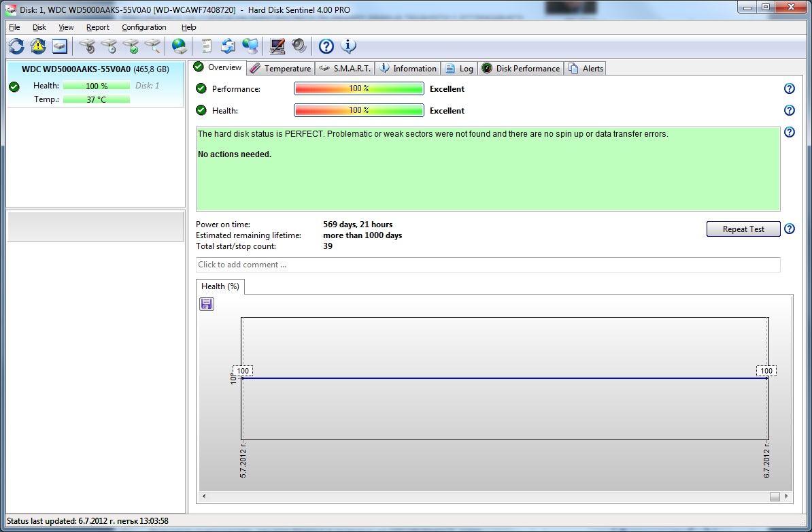
Task: Open the View menu
Action: 66,27
